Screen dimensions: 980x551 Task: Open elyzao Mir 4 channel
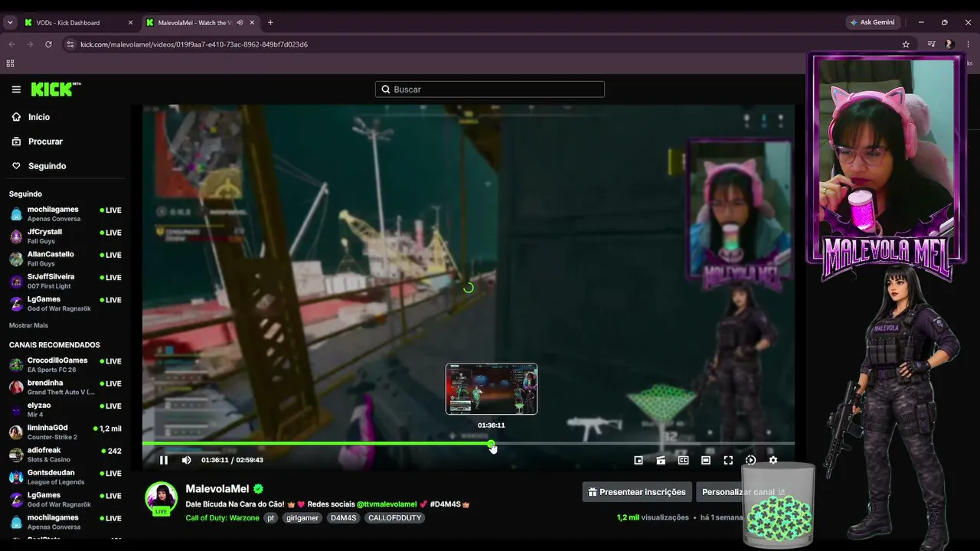(65, 409)
